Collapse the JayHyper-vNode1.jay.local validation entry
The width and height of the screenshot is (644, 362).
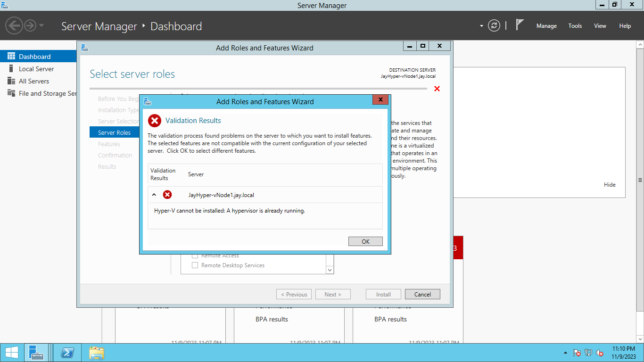[x=154, y=194]
